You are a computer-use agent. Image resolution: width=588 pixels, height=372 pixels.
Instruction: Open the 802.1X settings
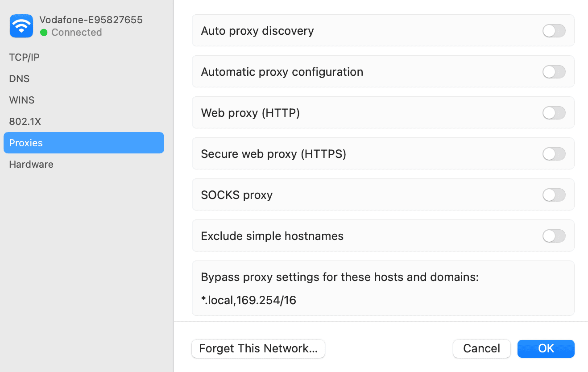tap(25, 121)
